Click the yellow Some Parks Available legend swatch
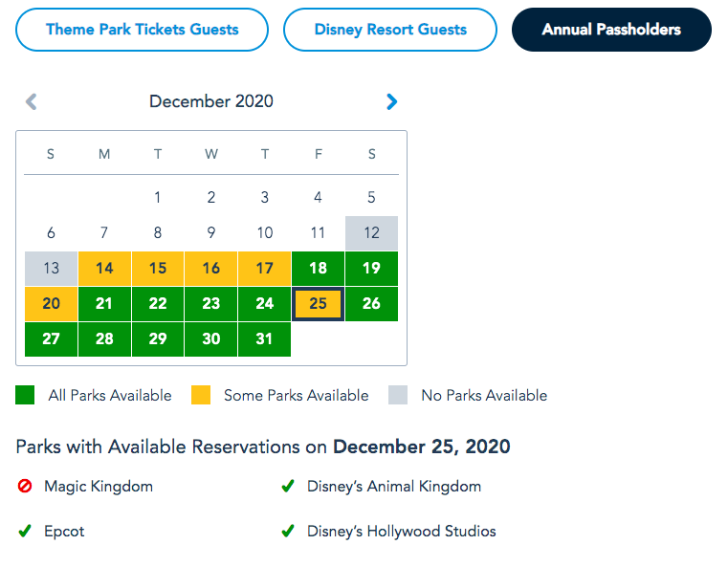This screenshot has width=728, height=567. click(201, 395)
